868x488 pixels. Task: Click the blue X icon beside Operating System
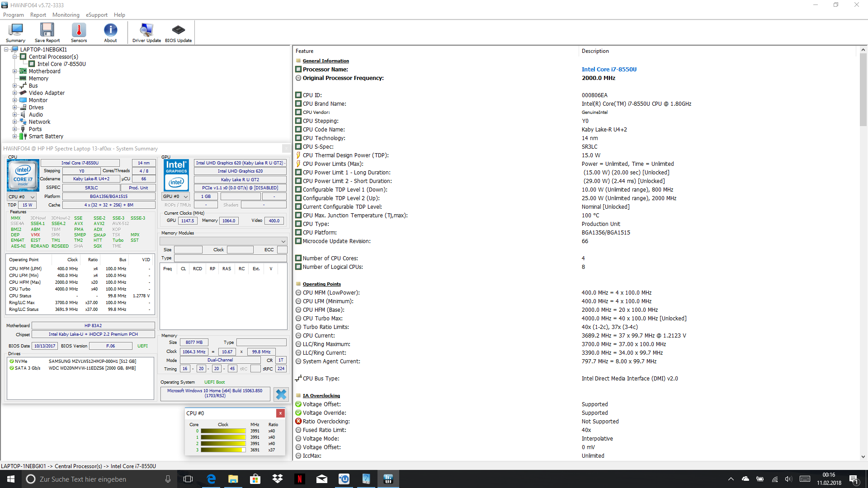(x=281, y=394)
